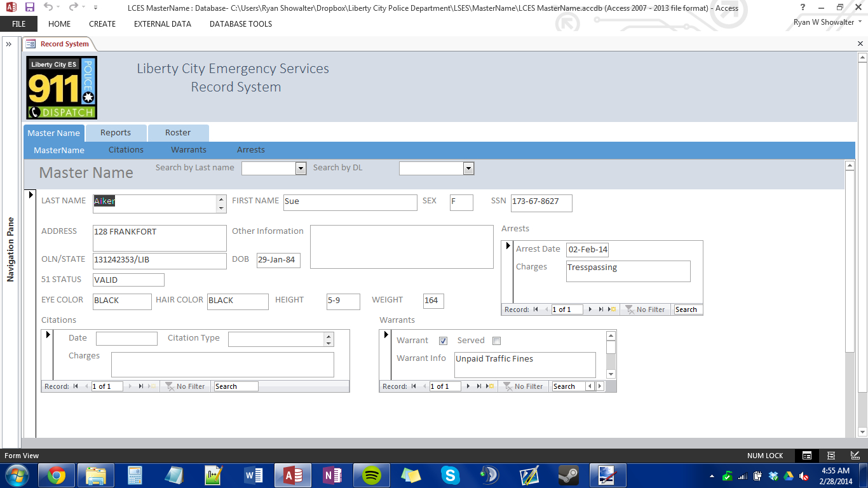Image resolution: width=868 pixels, height=488 pixels.
Task: Expand the Search by Last name dropdown
Action: pos(301,168)
